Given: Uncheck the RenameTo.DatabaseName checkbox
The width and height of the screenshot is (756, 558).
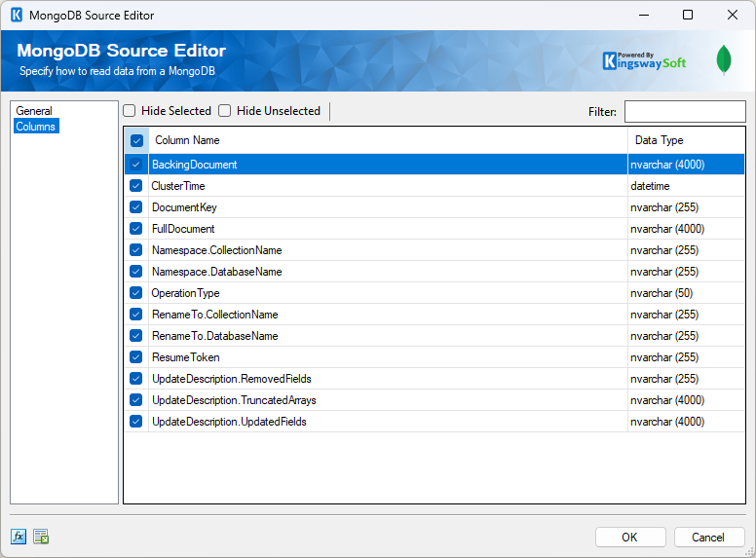Looking at the screenshot, I should [x=136, y=336].
